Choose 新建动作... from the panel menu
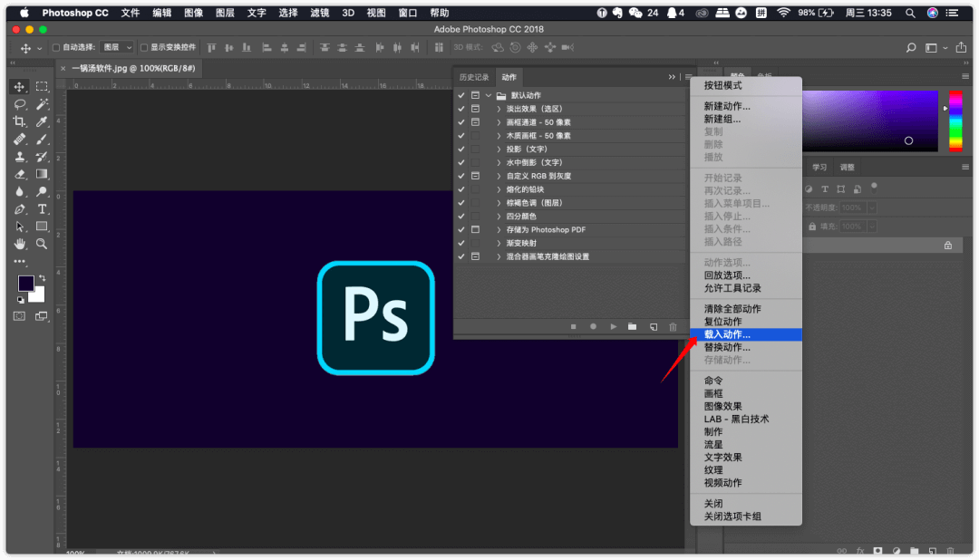979x560 pixels. click(x=745, y=106)
